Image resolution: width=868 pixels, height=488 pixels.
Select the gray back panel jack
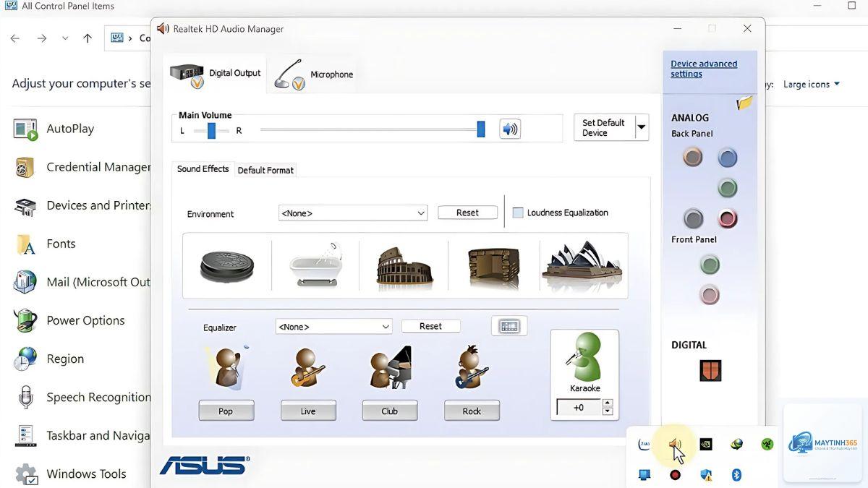coord(693,218)
